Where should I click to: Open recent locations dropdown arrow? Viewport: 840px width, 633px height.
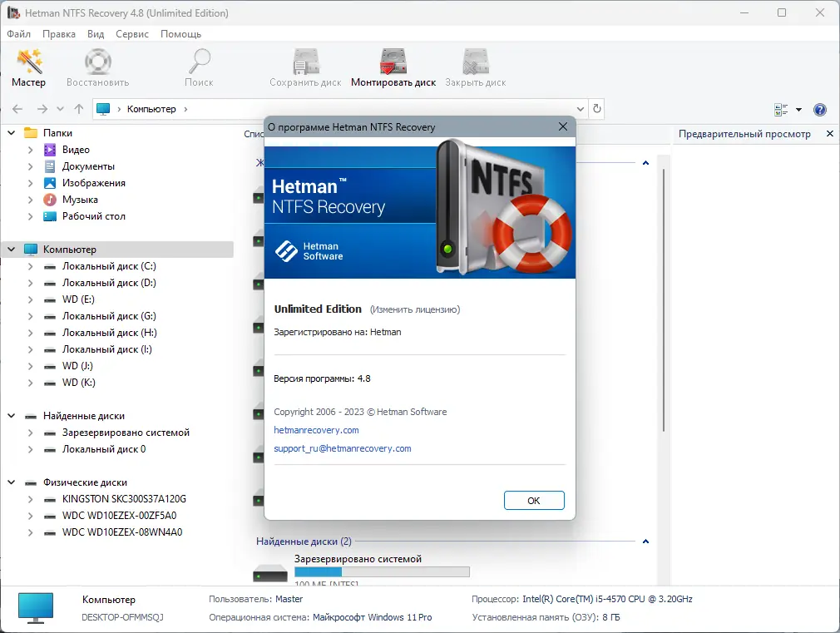(60, 109)
